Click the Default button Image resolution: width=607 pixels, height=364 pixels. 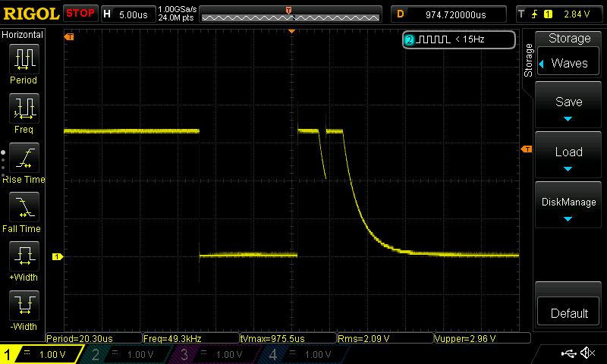click(568, 312)
